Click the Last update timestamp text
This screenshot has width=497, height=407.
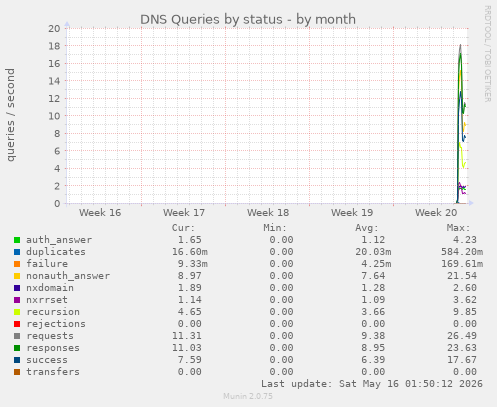pos(372,384)
